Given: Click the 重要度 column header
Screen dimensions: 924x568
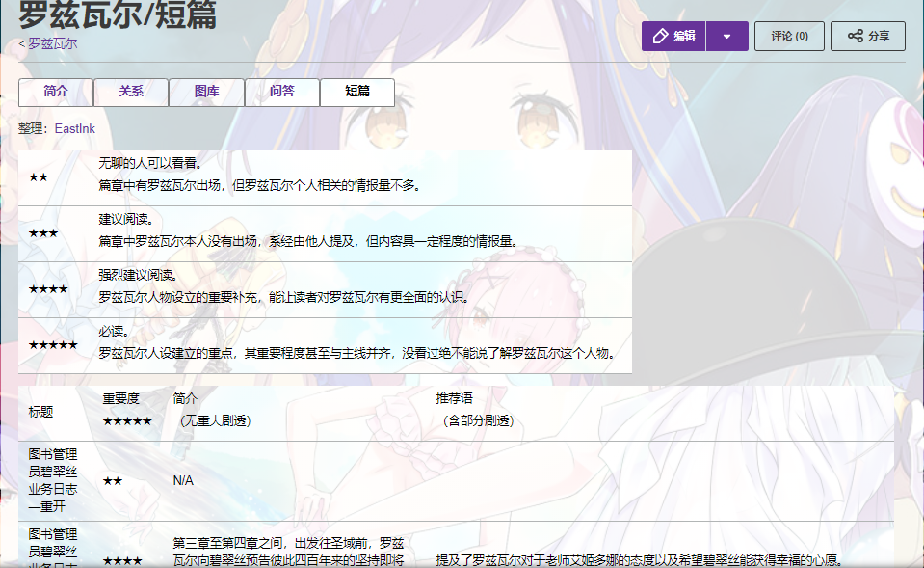Looking at the screenshot, I should (120, 398).
